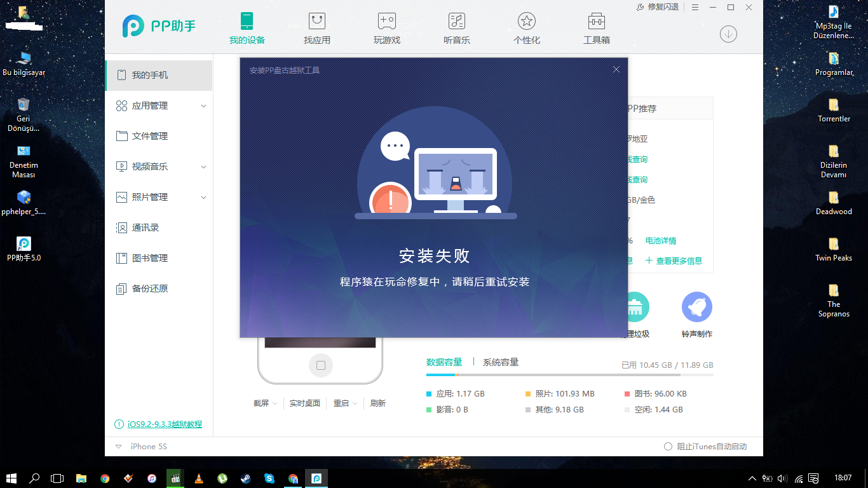Open PP助手5.0 desktop shortcut
Viewport: 868px width, 488px height.
tap(24, 250)
